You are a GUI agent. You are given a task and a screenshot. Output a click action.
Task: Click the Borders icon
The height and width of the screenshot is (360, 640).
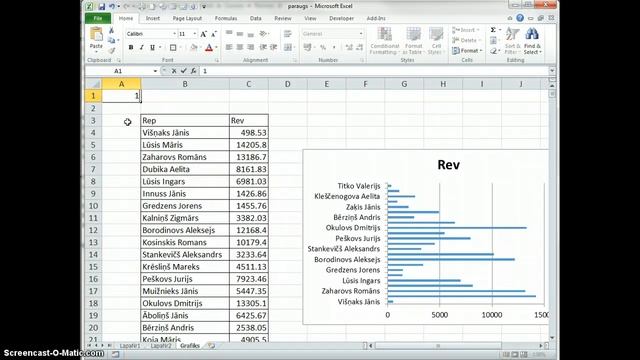173,48
